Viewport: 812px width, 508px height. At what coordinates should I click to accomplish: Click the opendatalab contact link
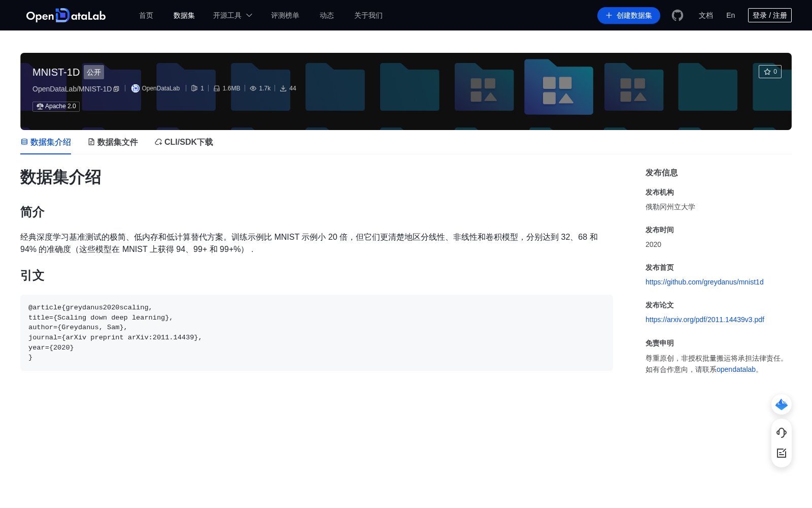[736, 369]
